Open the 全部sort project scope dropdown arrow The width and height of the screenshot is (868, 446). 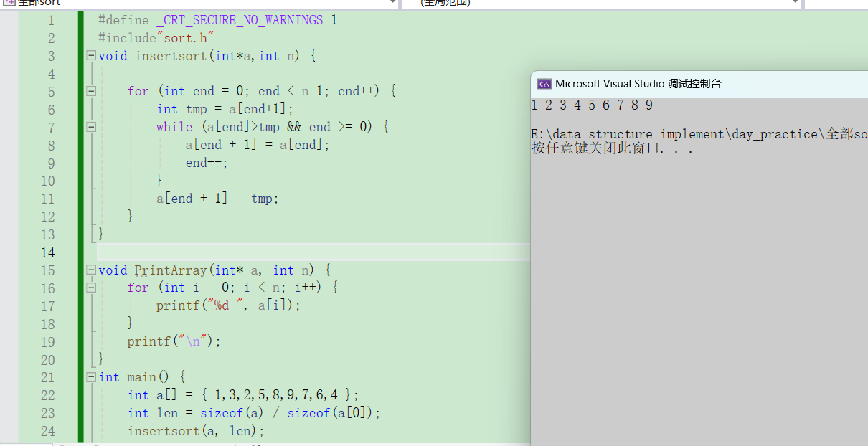point(392,3)
